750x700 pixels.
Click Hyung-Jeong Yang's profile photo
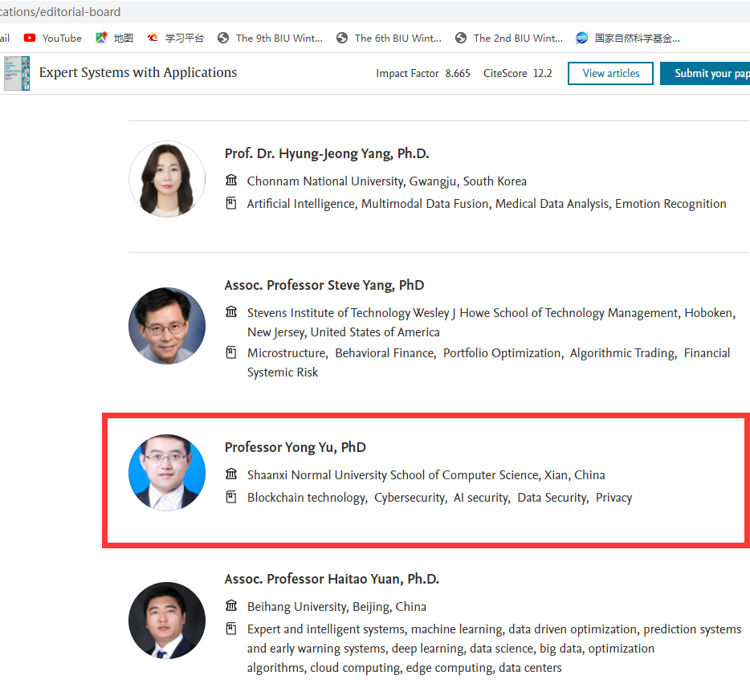167,179
